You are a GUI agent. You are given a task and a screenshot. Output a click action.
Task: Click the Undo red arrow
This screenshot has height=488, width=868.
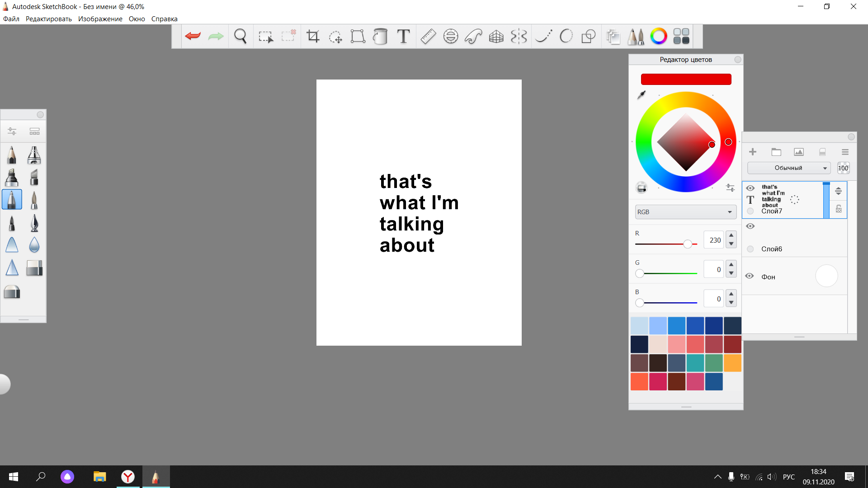(193, 36)
